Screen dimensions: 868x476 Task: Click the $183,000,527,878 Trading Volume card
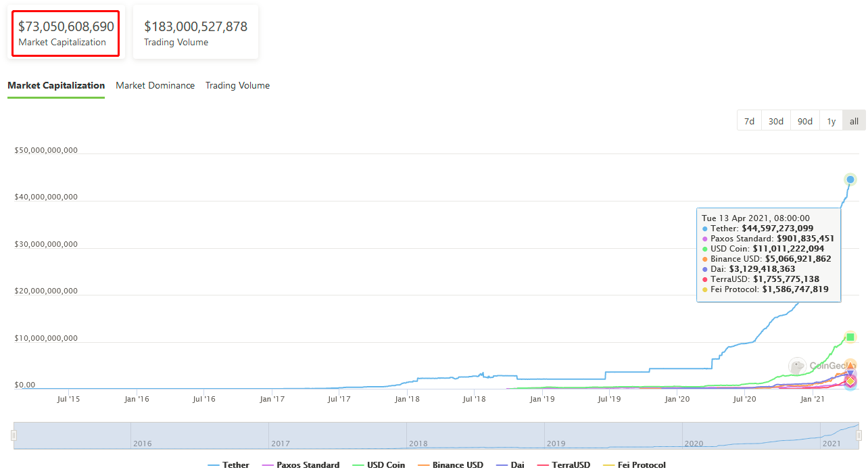pos(195,33)
